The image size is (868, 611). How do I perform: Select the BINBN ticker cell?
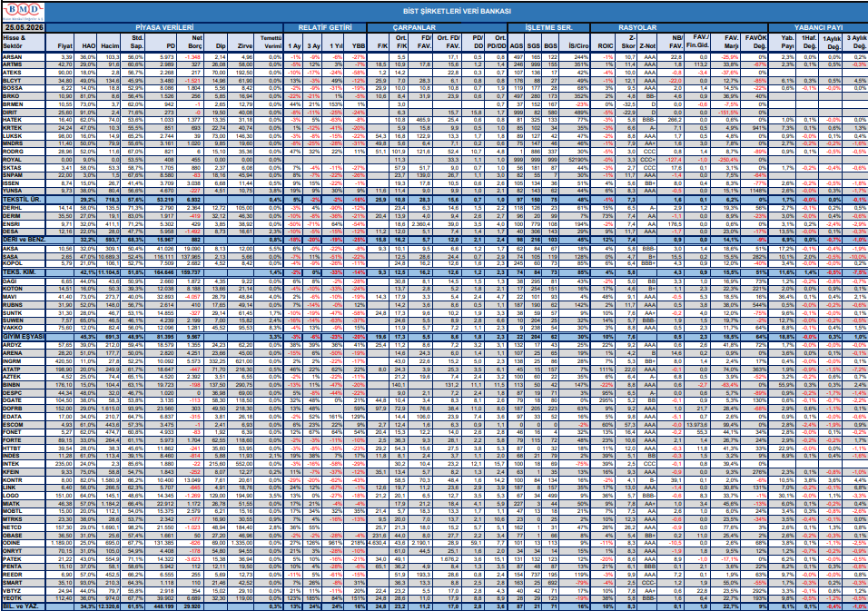point(24,383)
